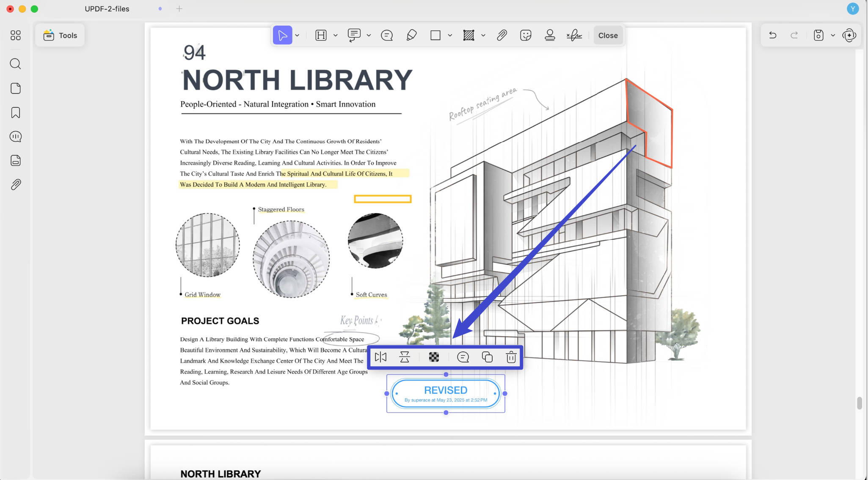Pick the pencil drawing tool
Screen dimensions: 868x480
pos(411,36)
